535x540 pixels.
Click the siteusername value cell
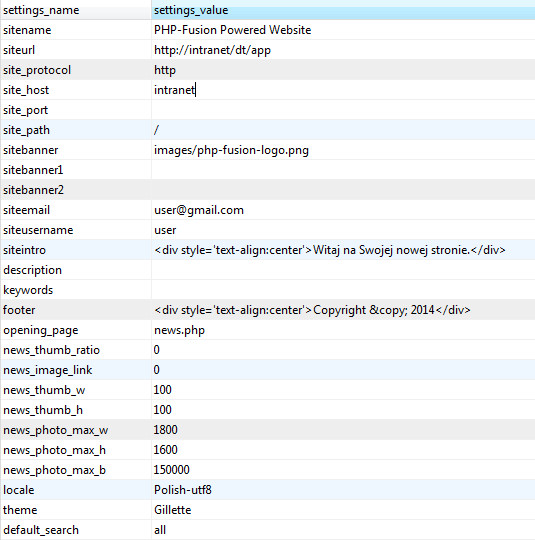coord(343,230)
